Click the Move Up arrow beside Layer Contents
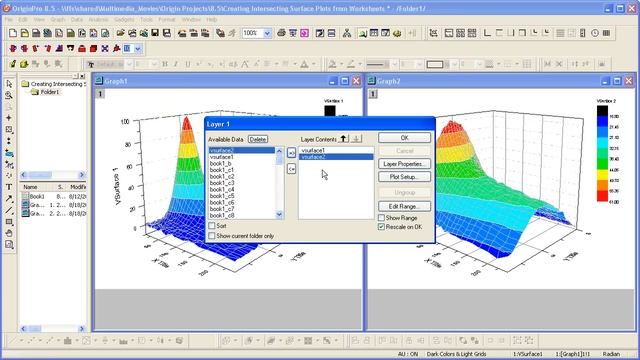This screenshot has height=360, width=640. [x=343, y=139]
